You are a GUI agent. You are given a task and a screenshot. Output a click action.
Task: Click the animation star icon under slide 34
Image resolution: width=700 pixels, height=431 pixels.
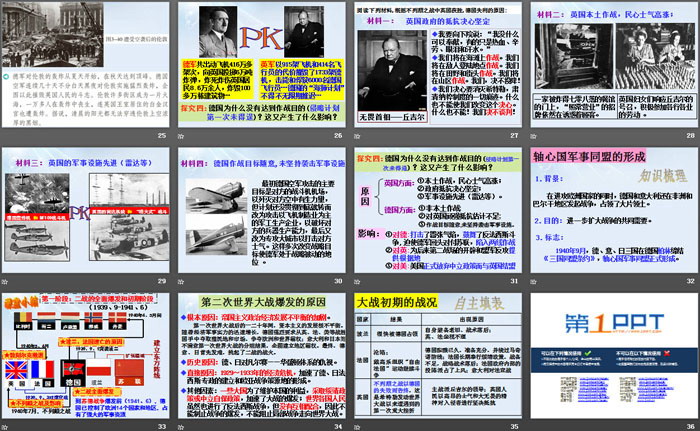coord(181,427)
